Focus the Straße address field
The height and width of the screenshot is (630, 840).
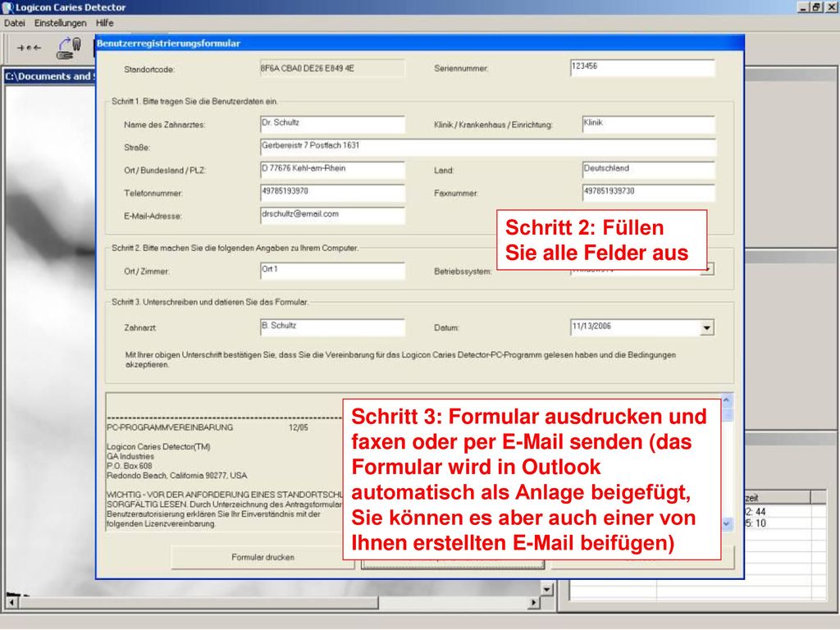pos(487,148)
